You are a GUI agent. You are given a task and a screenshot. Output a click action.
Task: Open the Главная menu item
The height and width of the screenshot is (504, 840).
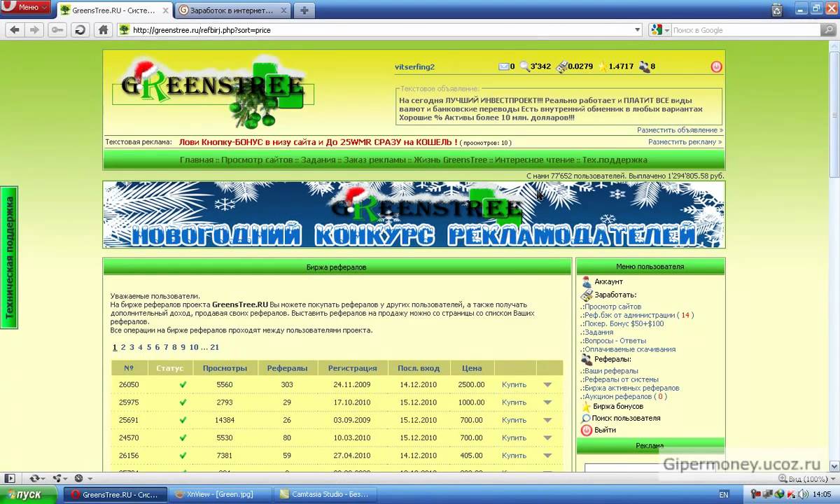click(x=196, y=160)
